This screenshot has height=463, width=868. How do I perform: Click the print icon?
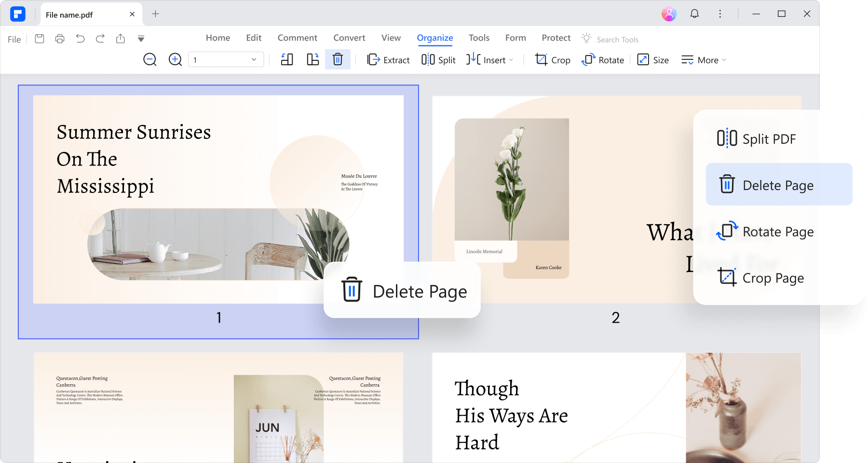tap(60, 39)
